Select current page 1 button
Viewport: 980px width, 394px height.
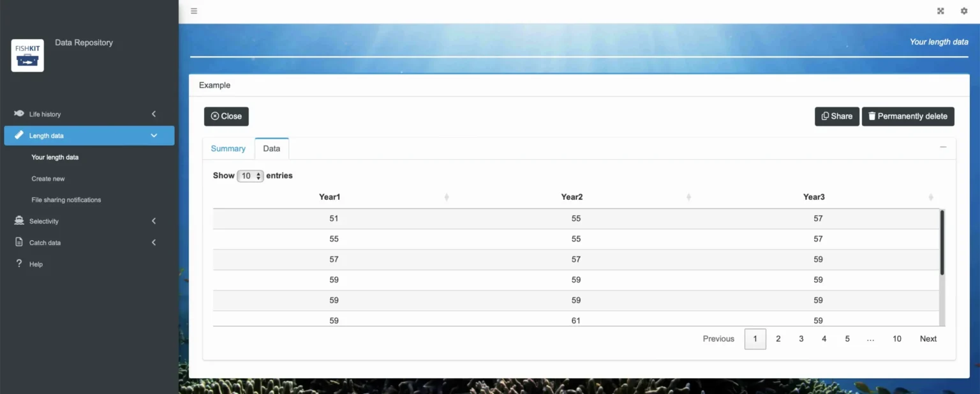pos(755,339)
